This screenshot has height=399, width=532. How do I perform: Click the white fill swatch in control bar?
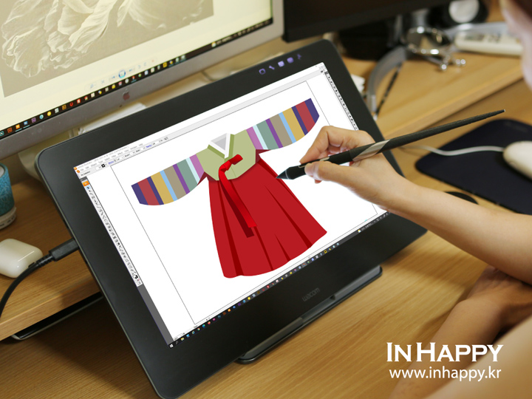(x=98, y=168)
